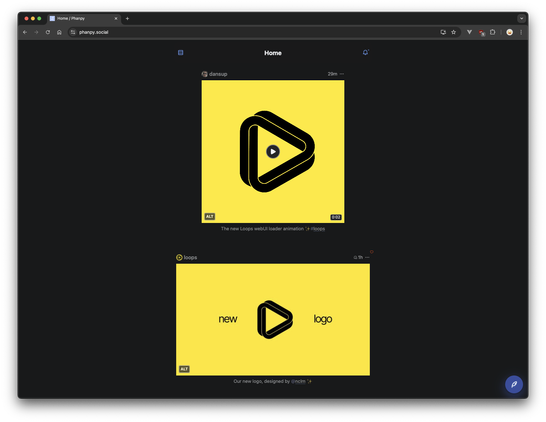The height and width of the screenshot is (422, 546).
Task: Open more options on dansup's post
Action: (x=342, y=74)
